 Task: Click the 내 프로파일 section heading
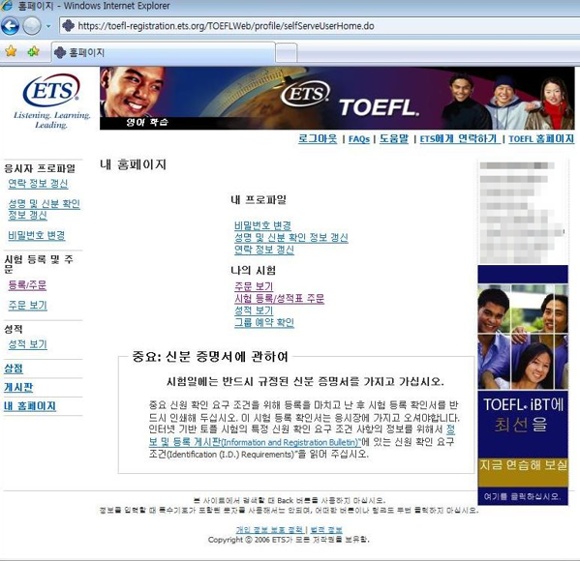[258, 200]
